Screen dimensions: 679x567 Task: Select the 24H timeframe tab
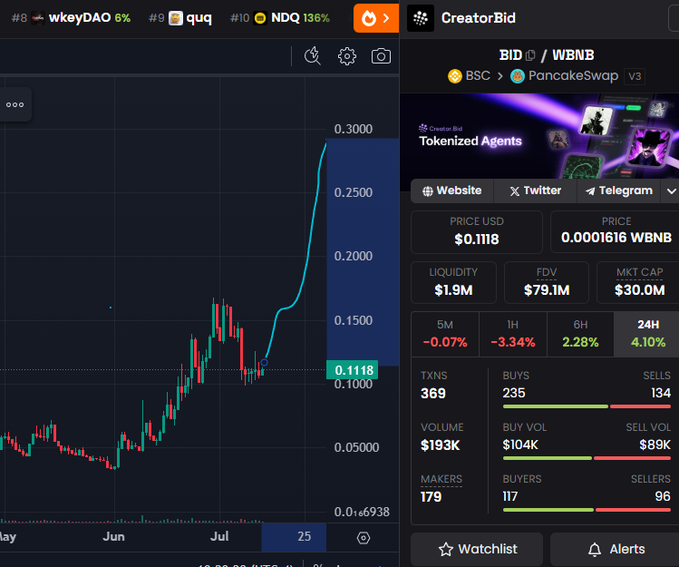click(648, 334)
